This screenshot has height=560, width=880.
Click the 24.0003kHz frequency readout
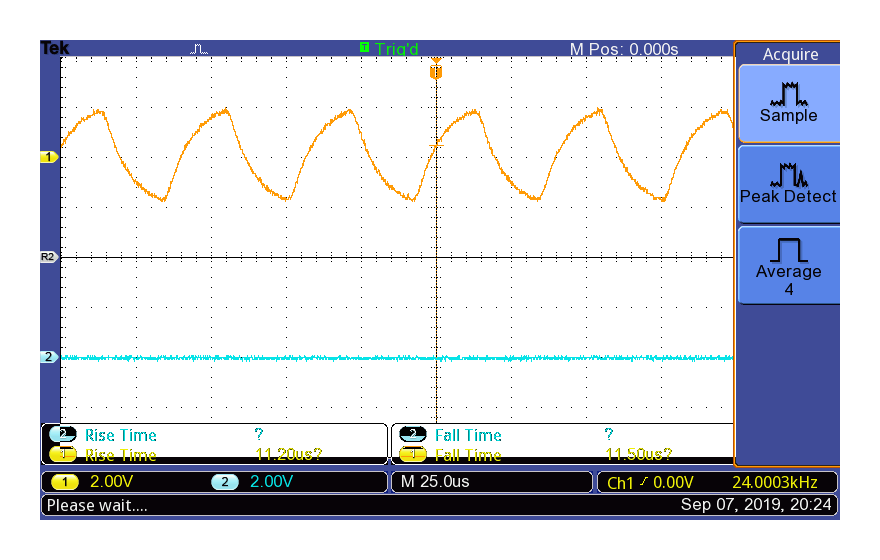[774, 483]
